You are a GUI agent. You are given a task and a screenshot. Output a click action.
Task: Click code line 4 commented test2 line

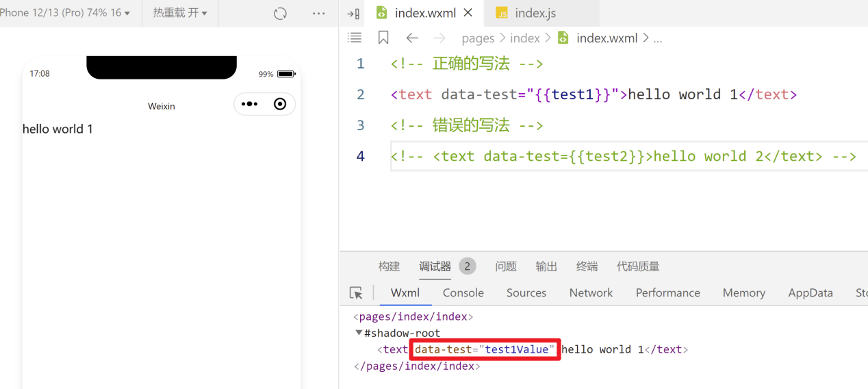tap(624, 156)
